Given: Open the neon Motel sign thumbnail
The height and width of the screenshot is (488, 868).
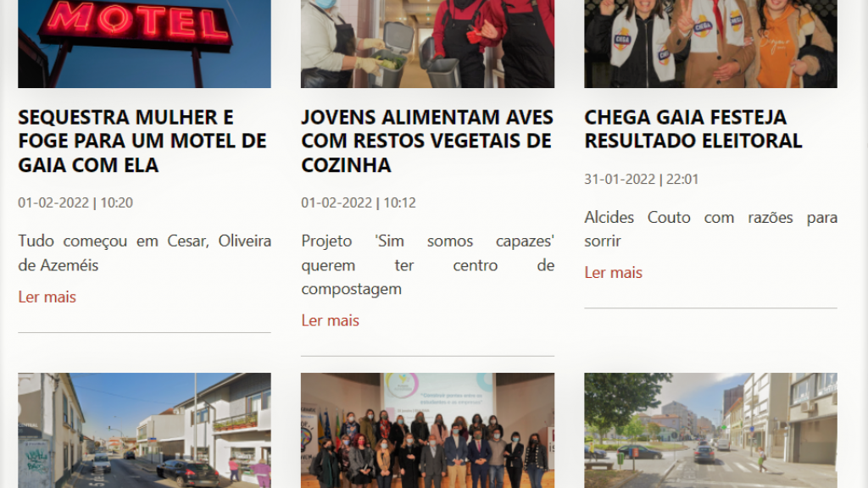Looking at the screenshot, I should pyautogui.click(x=144, y=44).
